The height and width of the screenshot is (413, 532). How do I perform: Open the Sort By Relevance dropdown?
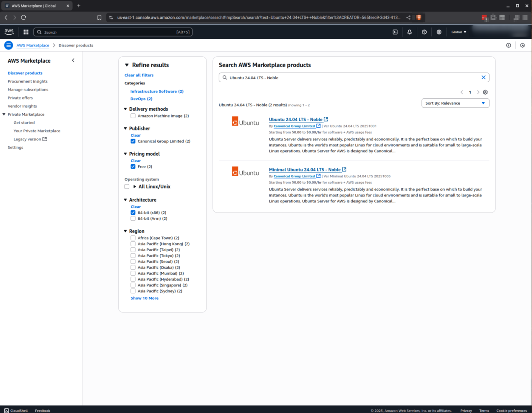[x=455, y=103]
